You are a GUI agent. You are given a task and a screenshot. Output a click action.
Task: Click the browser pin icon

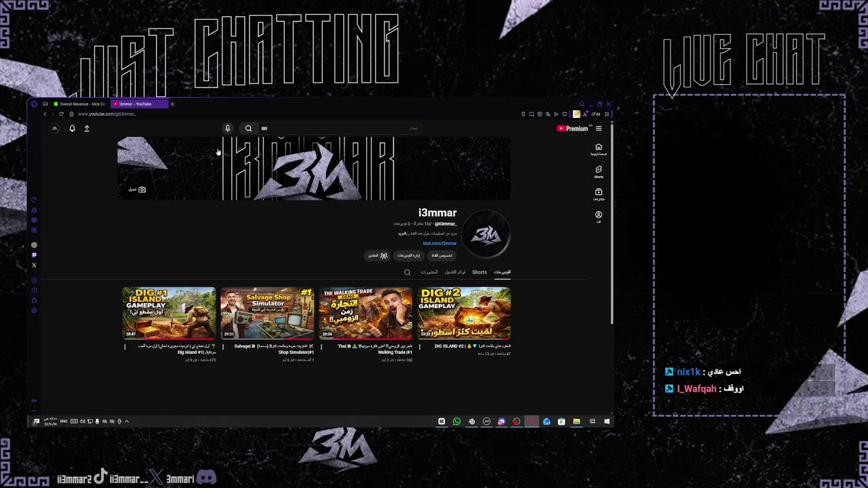coord(524,114)
